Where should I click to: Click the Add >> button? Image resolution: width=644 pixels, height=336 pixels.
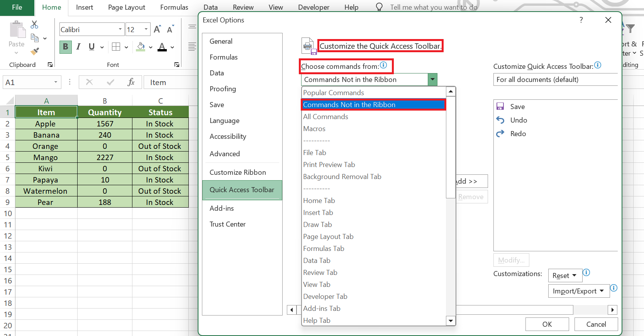(472, 181)
